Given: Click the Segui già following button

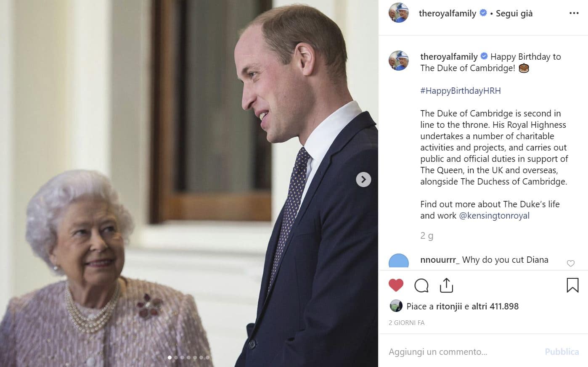Looking at the screenshot, I should point(514,13).
